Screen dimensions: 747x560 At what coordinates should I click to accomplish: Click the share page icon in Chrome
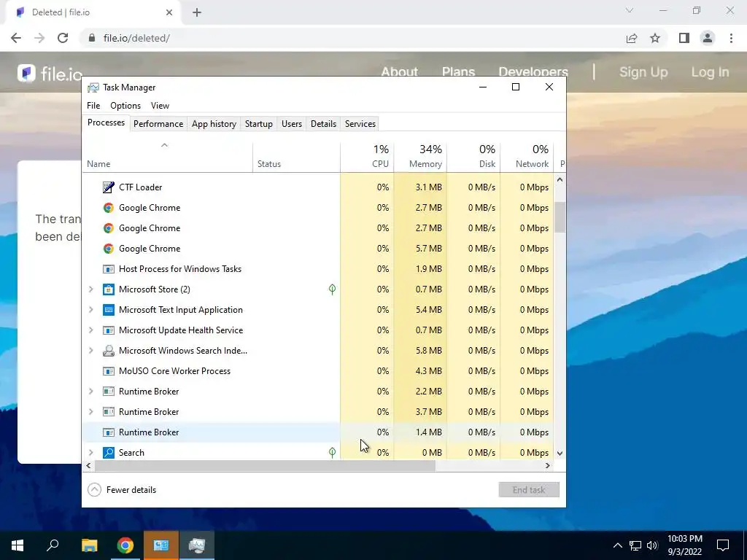tap(632, 38)
